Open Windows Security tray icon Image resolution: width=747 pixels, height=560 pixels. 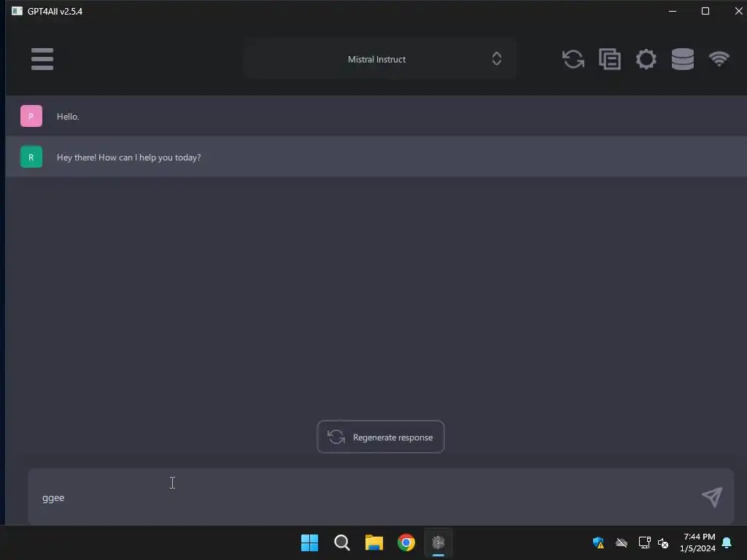[598, 542]
